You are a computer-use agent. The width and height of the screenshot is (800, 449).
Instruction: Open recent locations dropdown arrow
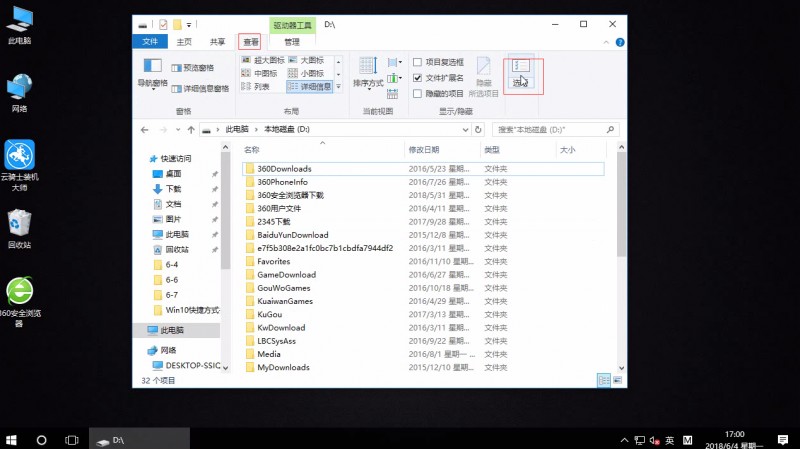coord(178,130)
